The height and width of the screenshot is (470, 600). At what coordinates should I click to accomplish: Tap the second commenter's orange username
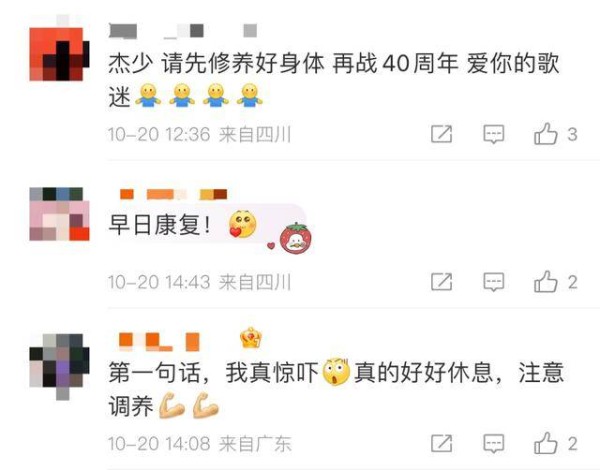click(173, 194)
